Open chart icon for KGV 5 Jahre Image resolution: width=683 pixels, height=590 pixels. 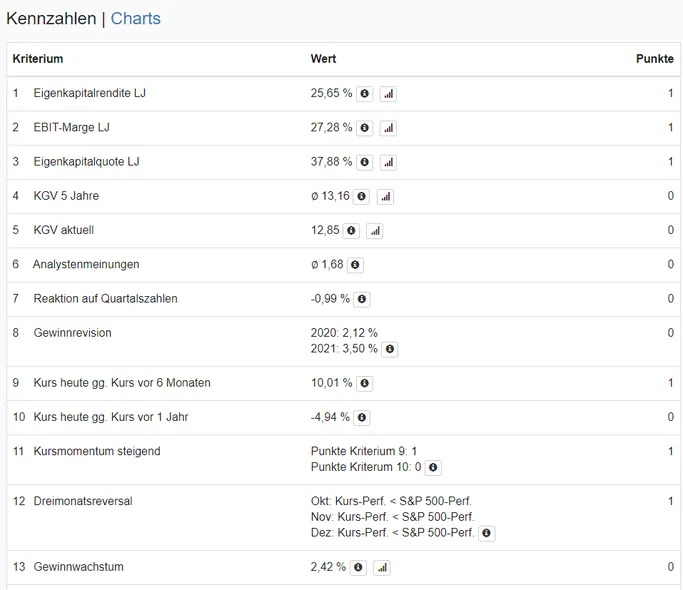point(385,197)
